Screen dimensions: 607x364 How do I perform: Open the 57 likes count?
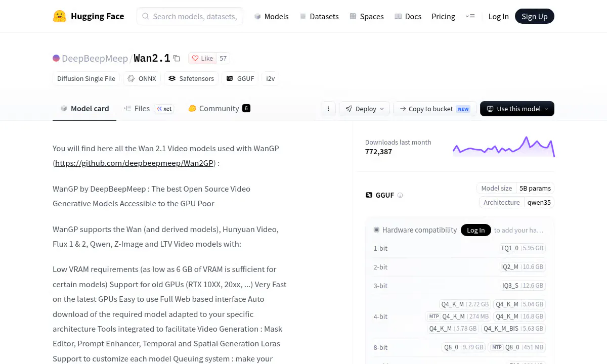[223, 58]
